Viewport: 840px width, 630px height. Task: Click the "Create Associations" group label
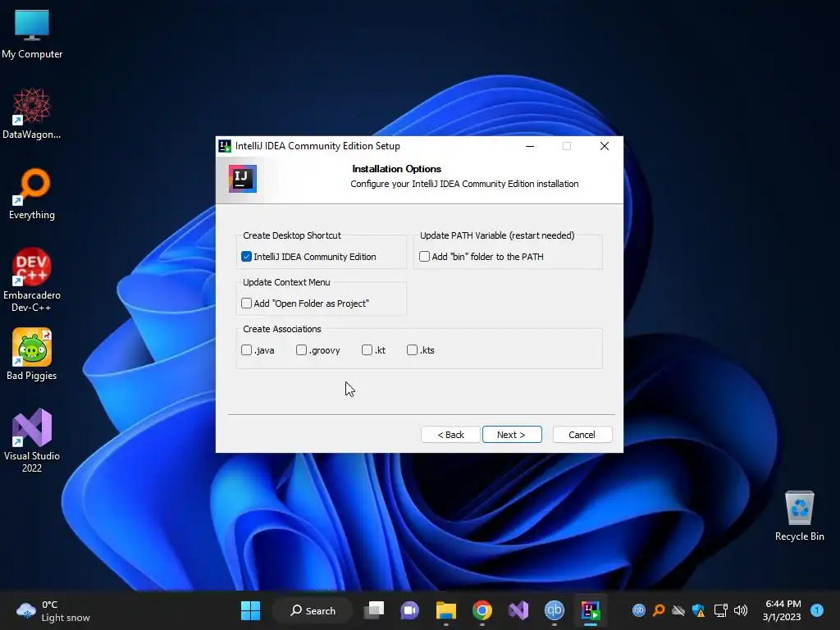pyautogui.click(x=282, y=329)
